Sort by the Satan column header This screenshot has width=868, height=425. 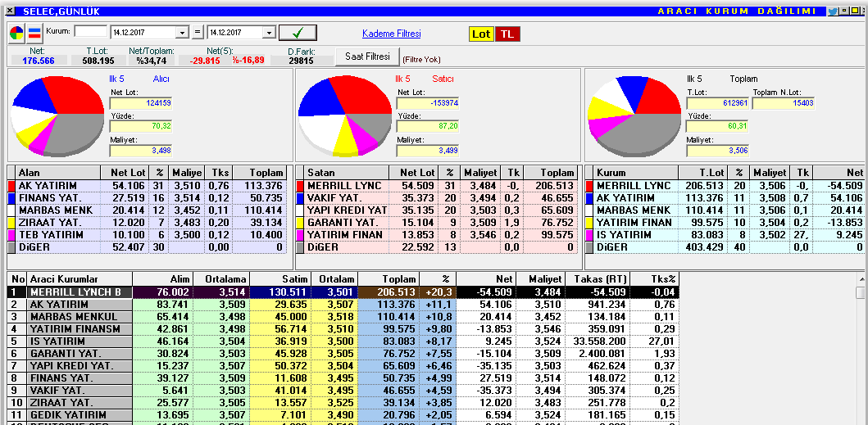tap(347, 173)
